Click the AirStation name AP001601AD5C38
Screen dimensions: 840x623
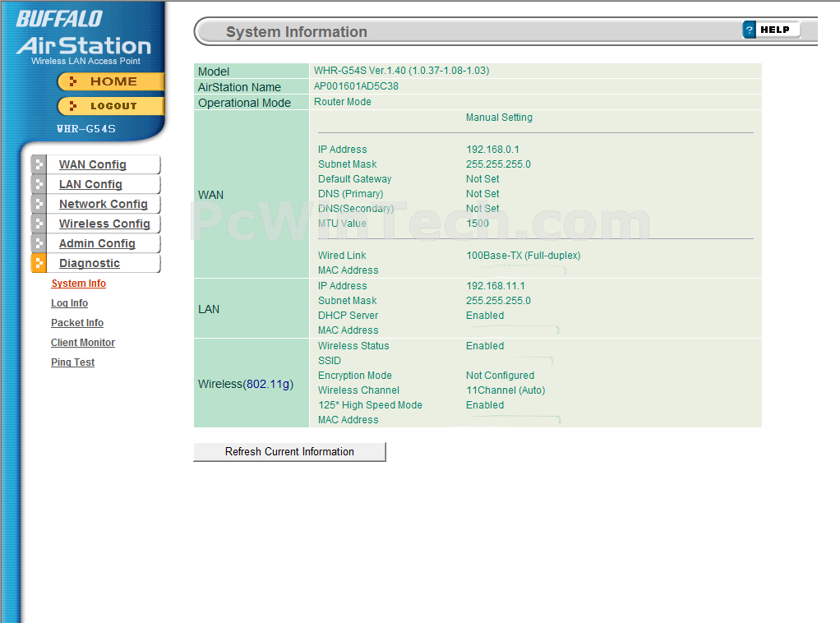(356, 86)
